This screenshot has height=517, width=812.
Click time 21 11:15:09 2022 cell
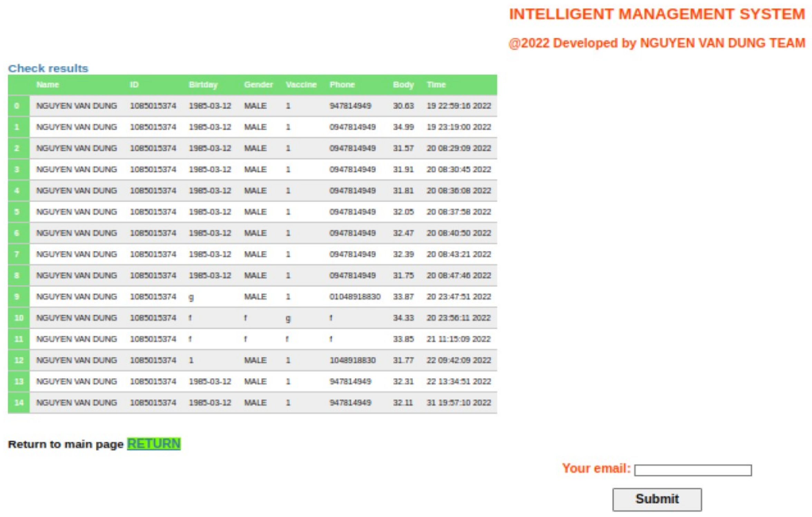(x=458, y=339)
